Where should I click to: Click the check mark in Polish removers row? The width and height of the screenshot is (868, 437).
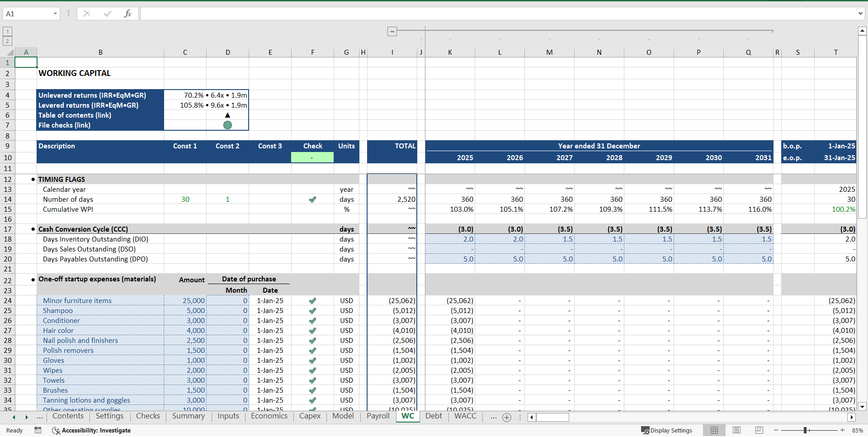click(x=312, y=351)
